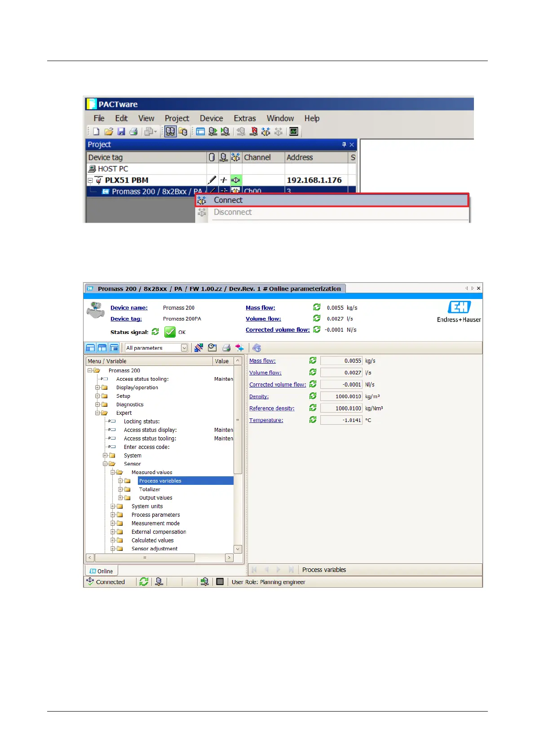Select the first layout view icon
The height and width of the screenshot is (756, 535).
tap(90, 348)
